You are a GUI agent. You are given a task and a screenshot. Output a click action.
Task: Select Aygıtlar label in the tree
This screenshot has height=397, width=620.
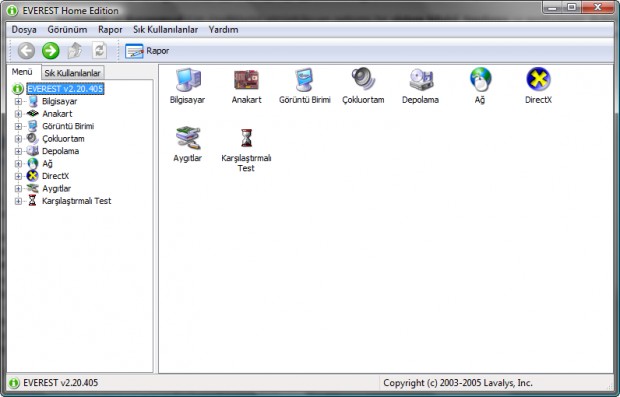pos(57,188)
